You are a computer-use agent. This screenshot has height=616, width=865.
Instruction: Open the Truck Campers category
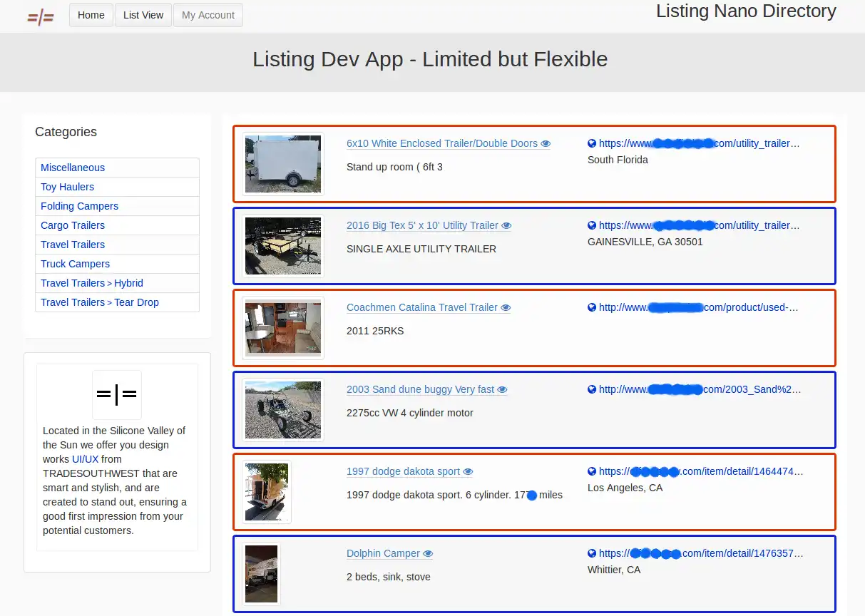(x=76, y=264)
